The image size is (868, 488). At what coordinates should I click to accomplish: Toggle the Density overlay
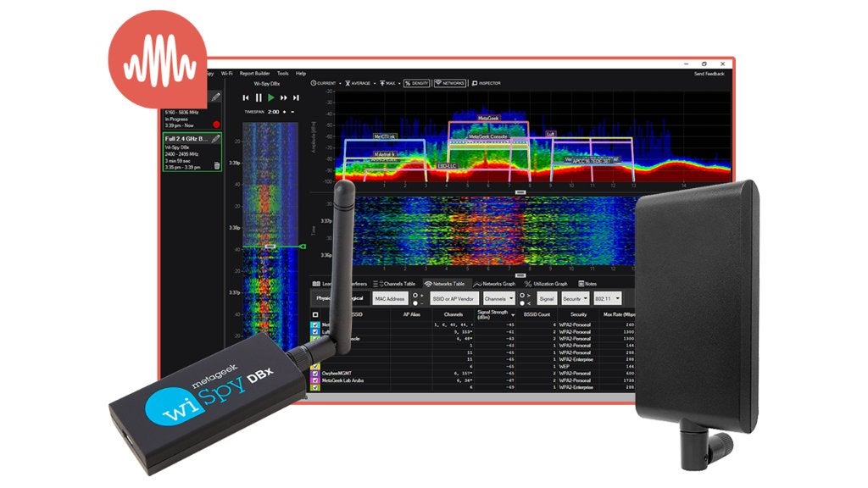click(417, 83)
